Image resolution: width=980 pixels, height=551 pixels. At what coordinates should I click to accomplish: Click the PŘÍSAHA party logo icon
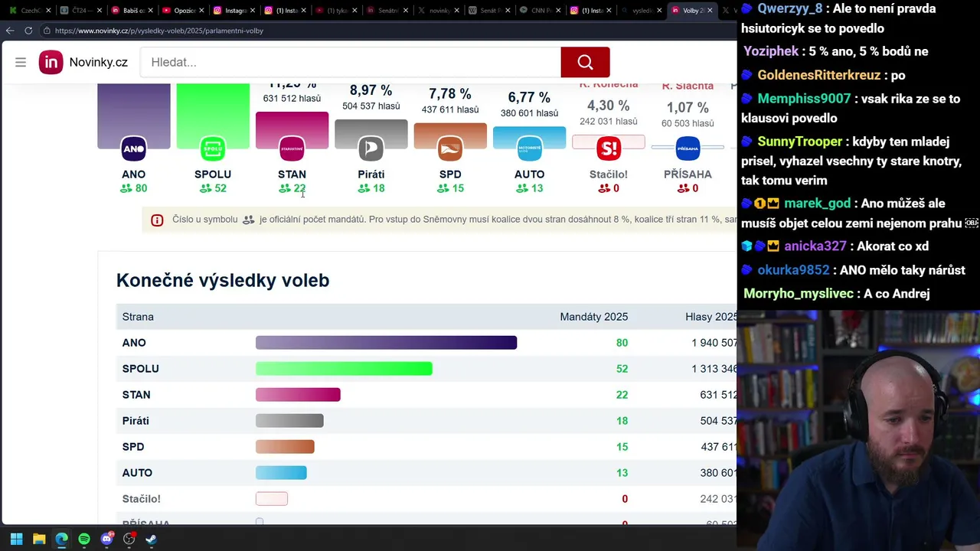(x=688, y=148)
